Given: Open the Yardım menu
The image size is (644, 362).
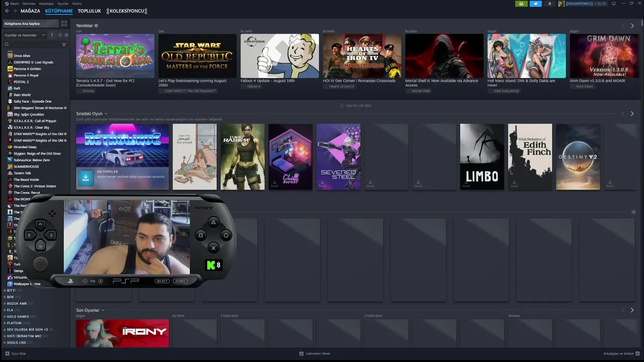Looking at the screenshot, I should tap(76, 4).
